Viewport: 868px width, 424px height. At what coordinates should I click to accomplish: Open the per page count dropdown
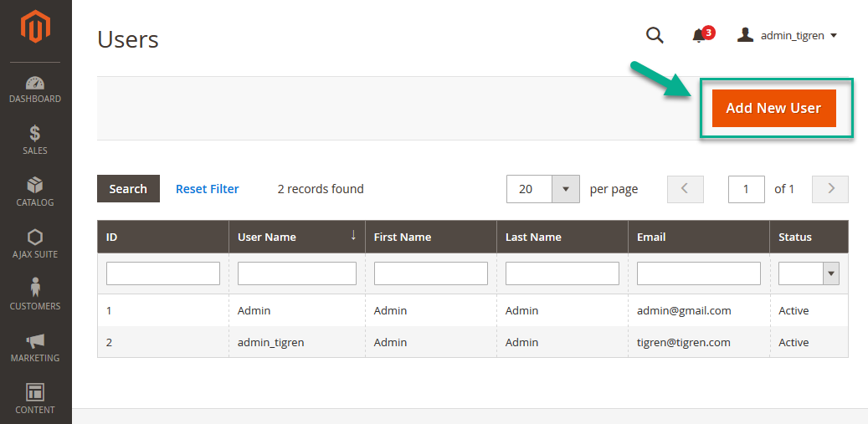566,189
